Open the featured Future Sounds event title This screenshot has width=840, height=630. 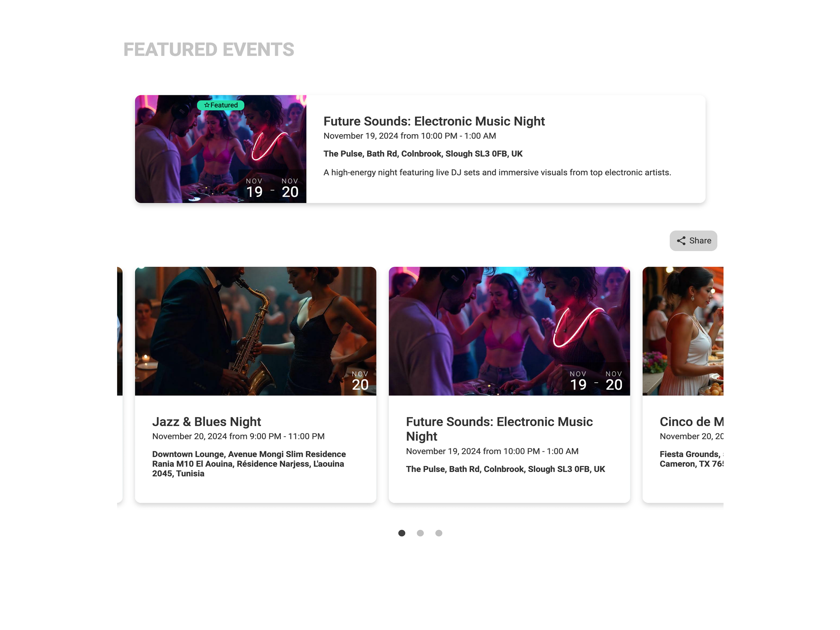pos(434,121)
